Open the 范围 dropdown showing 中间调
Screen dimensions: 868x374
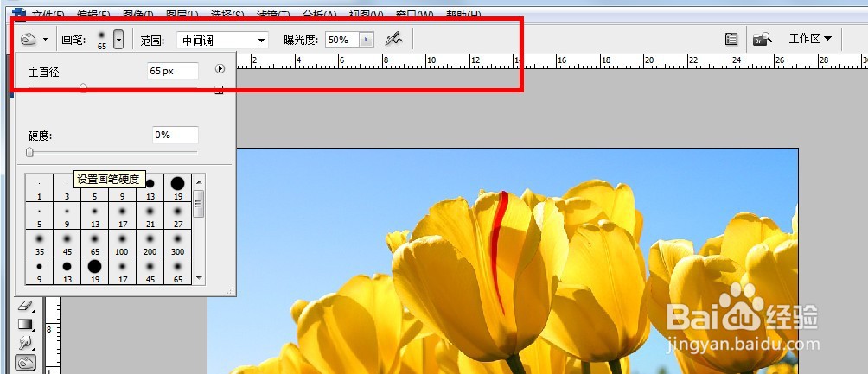pyautogui.click(x=222, y=40)
